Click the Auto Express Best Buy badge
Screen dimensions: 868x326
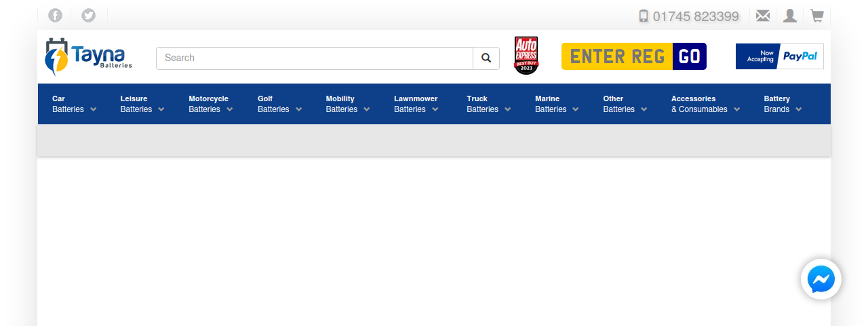[526, 56]
